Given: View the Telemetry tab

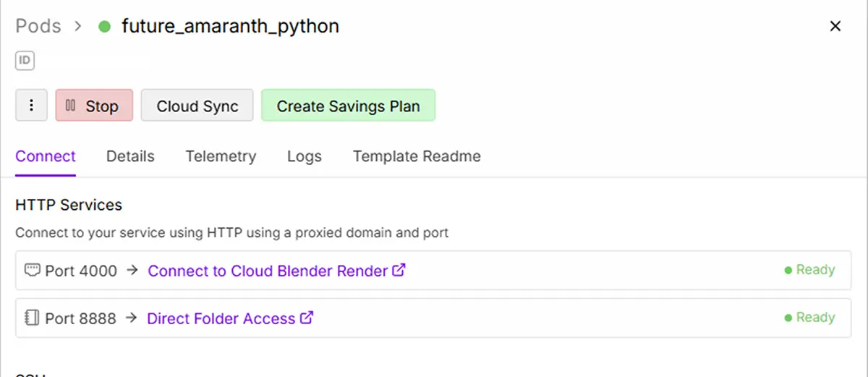Looking at the screenshot, I should point(221,156).
